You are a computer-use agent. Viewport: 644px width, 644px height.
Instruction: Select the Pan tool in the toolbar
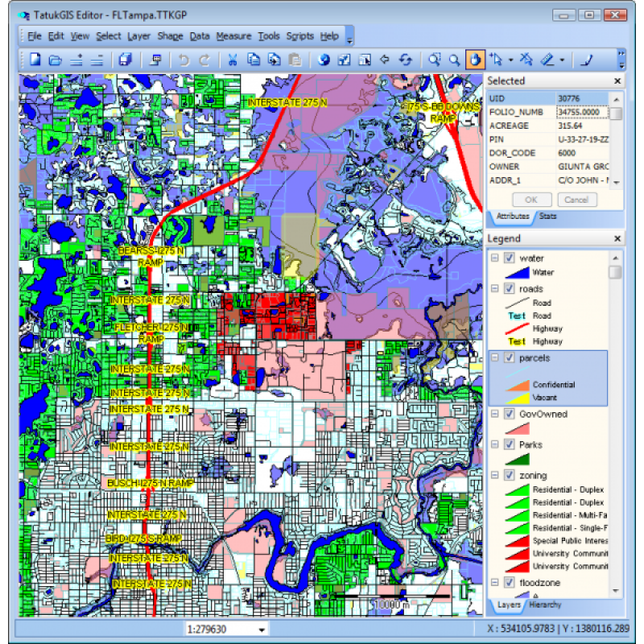click(x=474, y=59)
